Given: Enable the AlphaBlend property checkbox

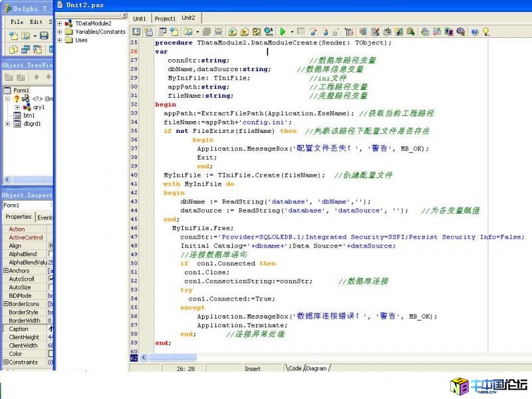Looking at the screenshot, I should click(x=51, y=254).
